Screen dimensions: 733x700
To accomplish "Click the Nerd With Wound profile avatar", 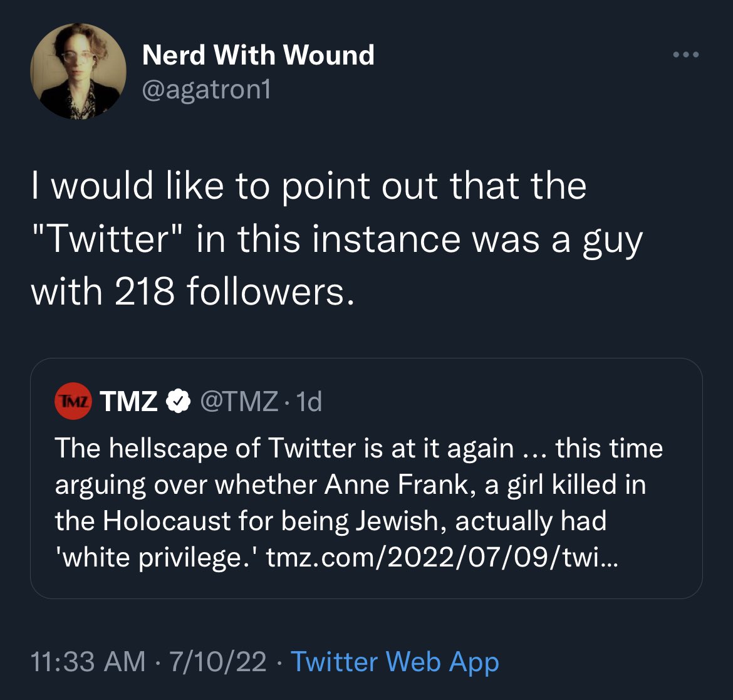I will click(79, 71).
